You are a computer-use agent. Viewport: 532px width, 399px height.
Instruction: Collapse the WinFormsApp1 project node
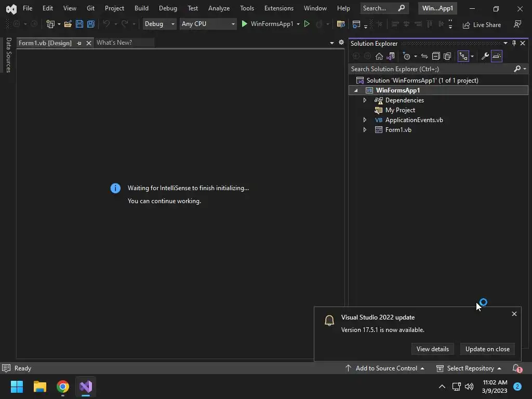click(x=356, y=90)
